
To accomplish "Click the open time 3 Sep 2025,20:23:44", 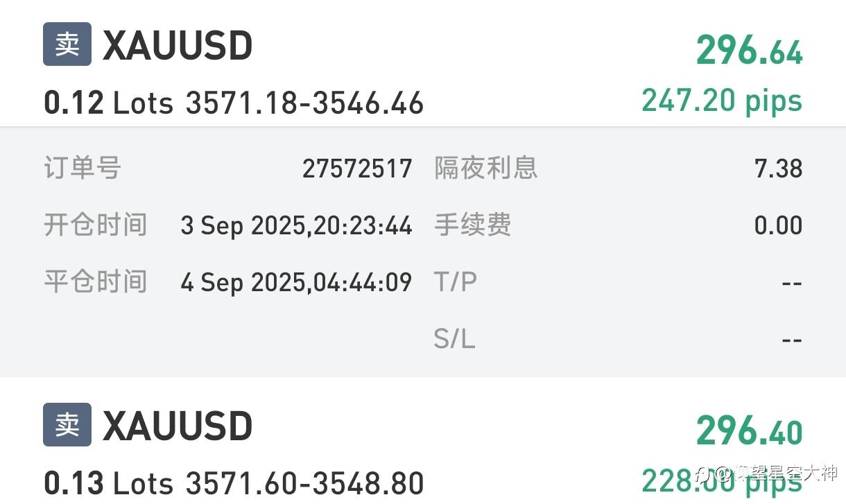I will click(296, 225).
